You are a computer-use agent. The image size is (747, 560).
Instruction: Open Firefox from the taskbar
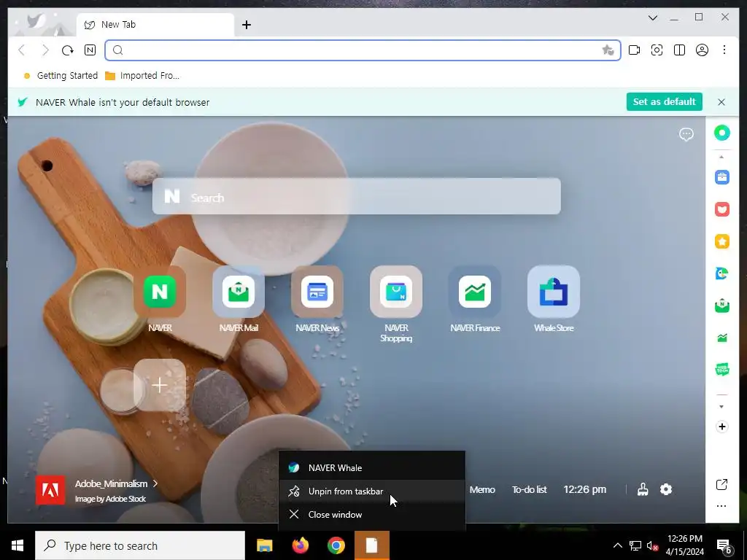(x=300, y=545)
